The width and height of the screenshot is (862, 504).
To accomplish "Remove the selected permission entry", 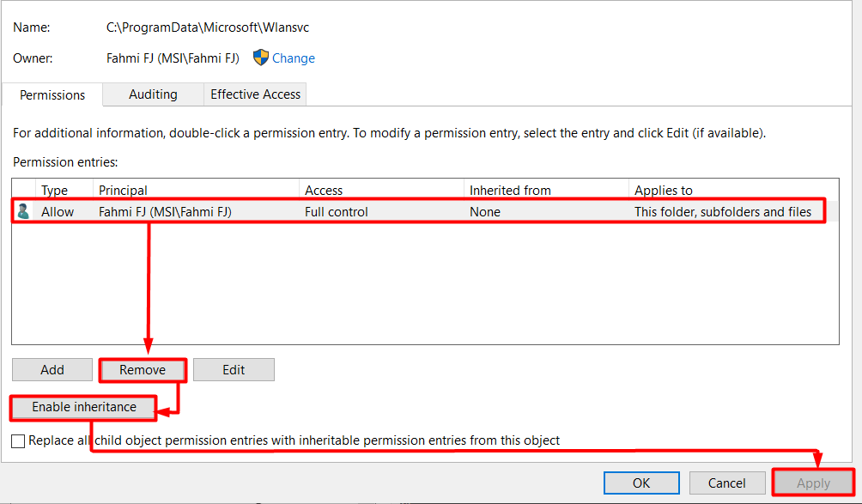I will [143, 370].
